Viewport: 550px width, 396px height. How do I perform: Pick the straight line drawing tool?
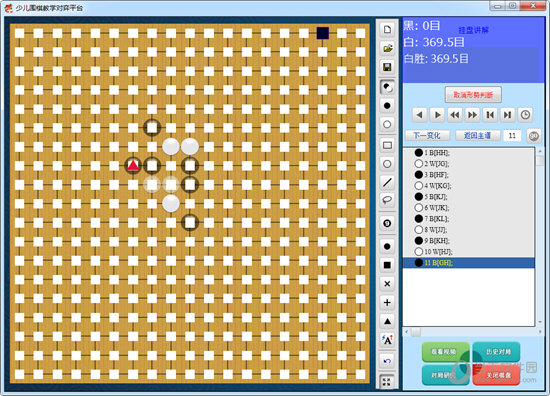(387, 182)
